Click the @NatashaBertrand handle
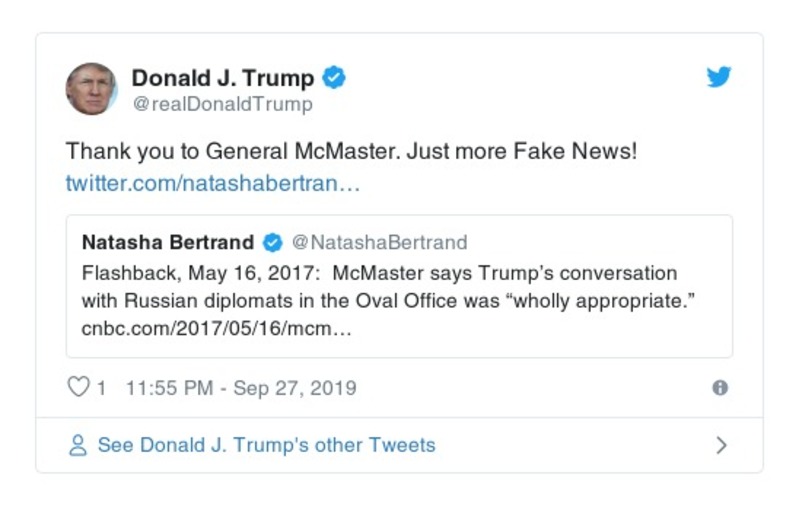Viewport: 799px width, 513px height. pos(378,242)
